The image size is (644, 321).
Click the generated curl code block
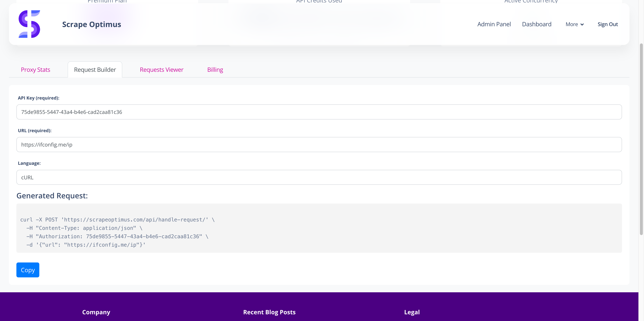tap(319, 228)
